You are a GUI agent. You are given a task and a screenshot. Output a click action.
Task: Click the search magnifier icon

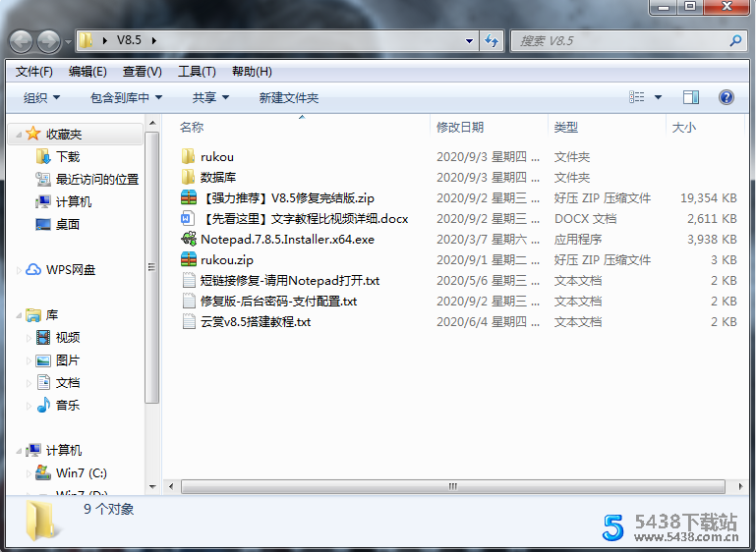[735, 41]
